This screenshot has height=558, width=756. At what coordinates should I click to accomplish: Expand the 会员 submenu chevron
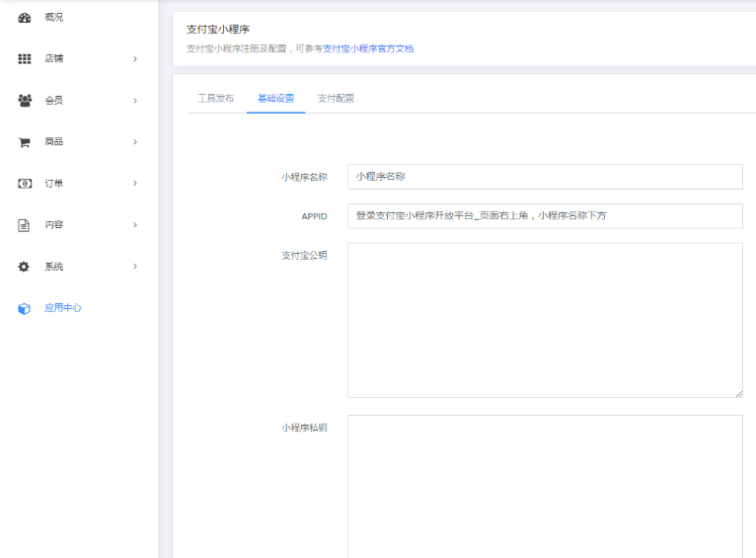135,101
